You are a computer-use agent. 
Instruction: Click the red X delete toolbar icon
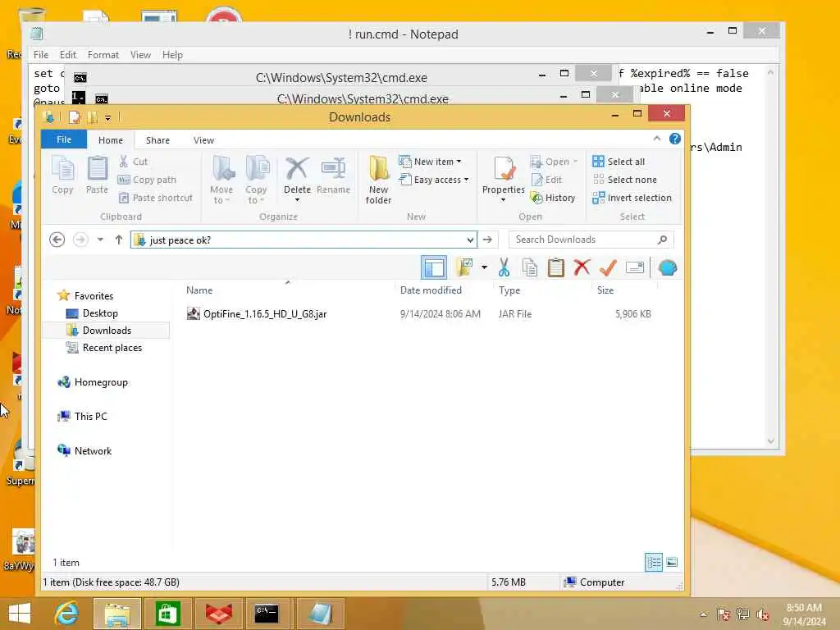coord(582,267)
